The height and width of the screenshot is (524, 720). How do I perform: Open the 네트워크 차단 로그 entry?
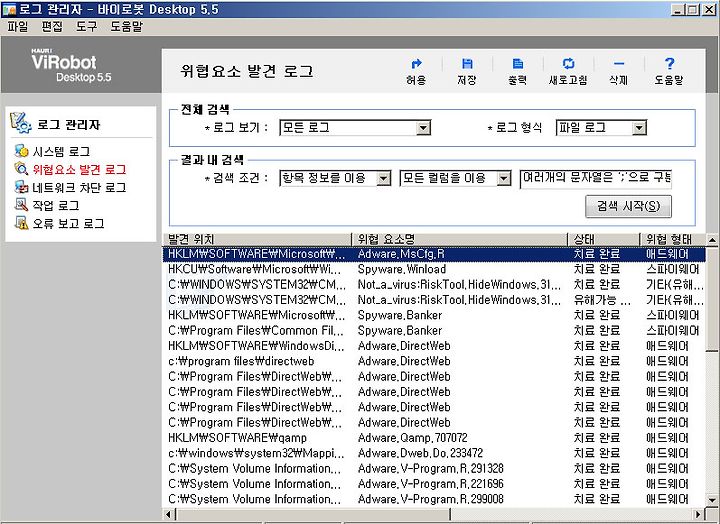[x=79, y=187]
